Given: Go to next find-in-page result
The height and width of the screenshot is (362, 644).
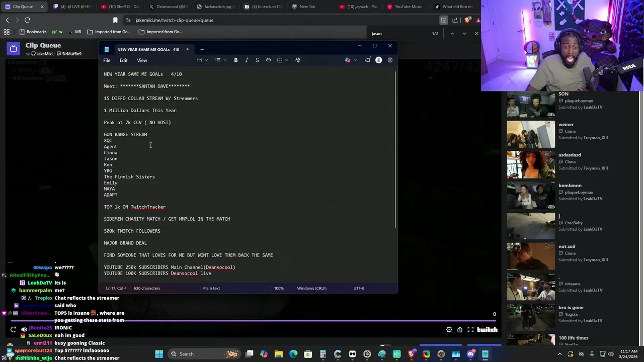Looking at the screenshot, I should tap(464, 34).
